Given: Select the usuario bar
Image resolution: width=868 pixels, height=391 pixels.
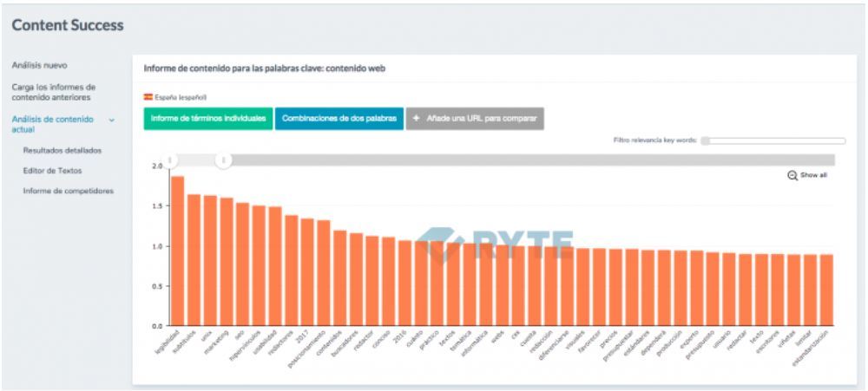Looking at the screenshot, I should point(729,289).
